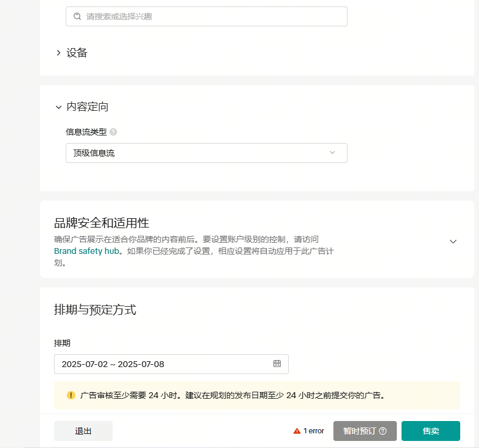Image resolution: width=479 pixels, height=448 pixels.
Task: Click yellow warning icon in review notice
Action: pyautogui.click(x=70, y=395)
